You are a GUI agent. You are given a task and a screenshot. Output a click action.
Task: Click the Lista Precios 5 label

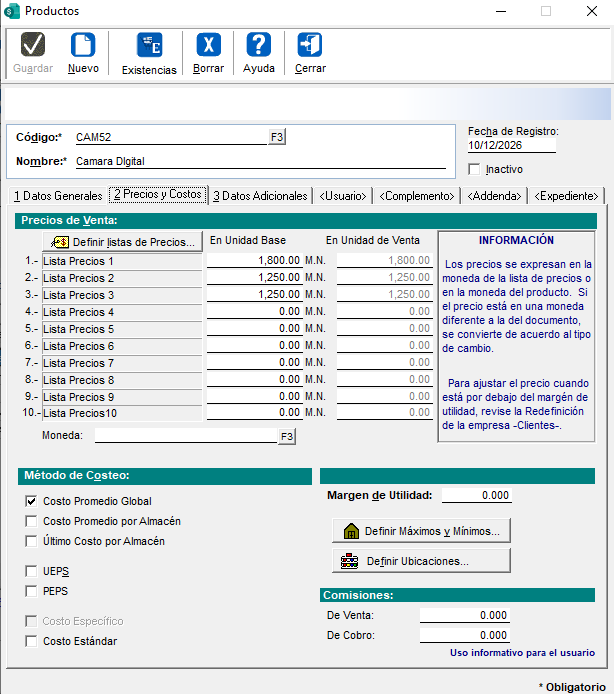pyautogui.click(x=122, y=329)
